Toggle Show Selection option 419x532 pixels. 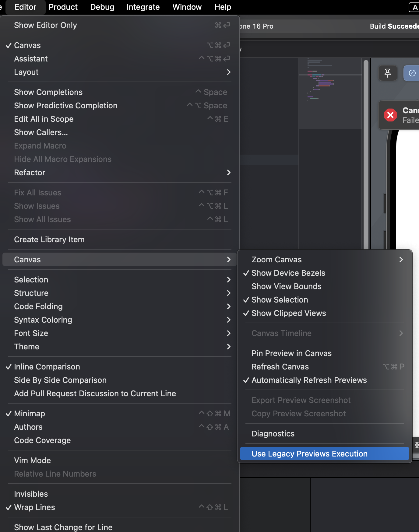tap(325, 300)
